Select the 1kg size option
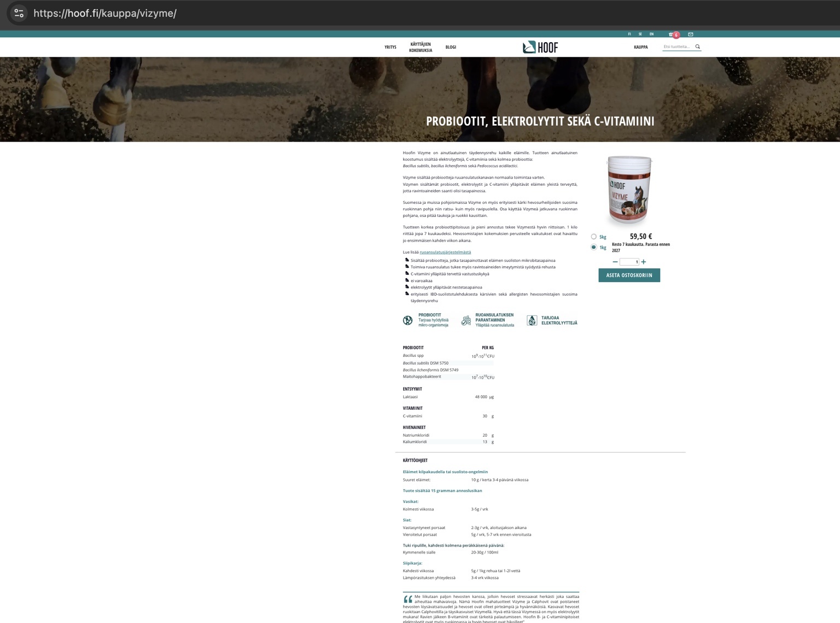The height and width of the screenshot is (623, 840). (593, 247)
